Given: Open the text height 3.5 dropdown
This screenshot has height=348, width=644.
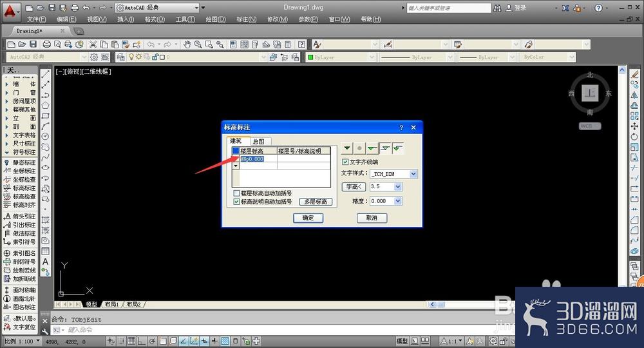Looking at the screenshot, I should (397, 186).
